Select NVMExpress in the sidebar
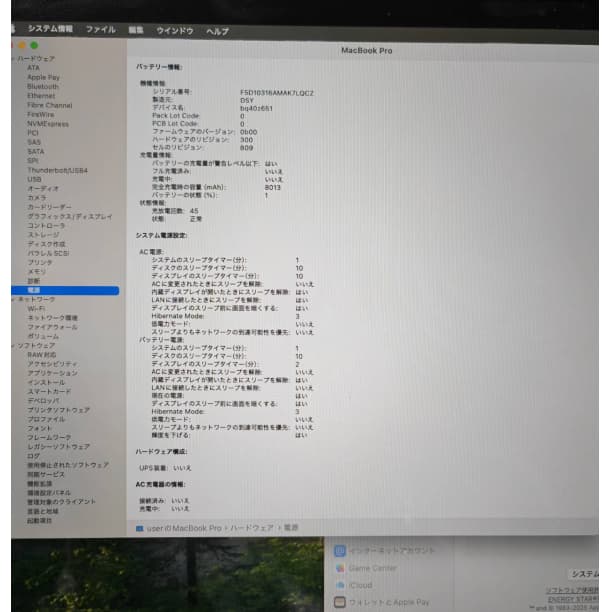 coord(48,124)
